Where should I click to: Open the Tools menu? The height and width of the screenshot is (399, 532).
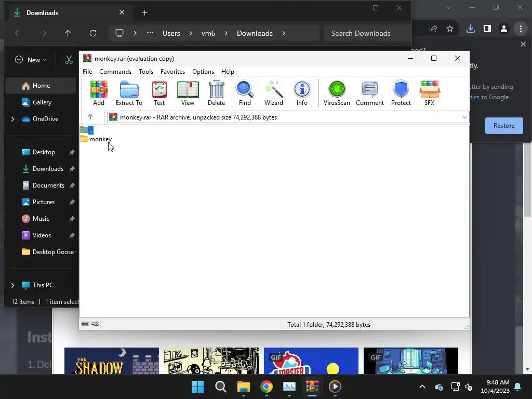click(146, 72)
